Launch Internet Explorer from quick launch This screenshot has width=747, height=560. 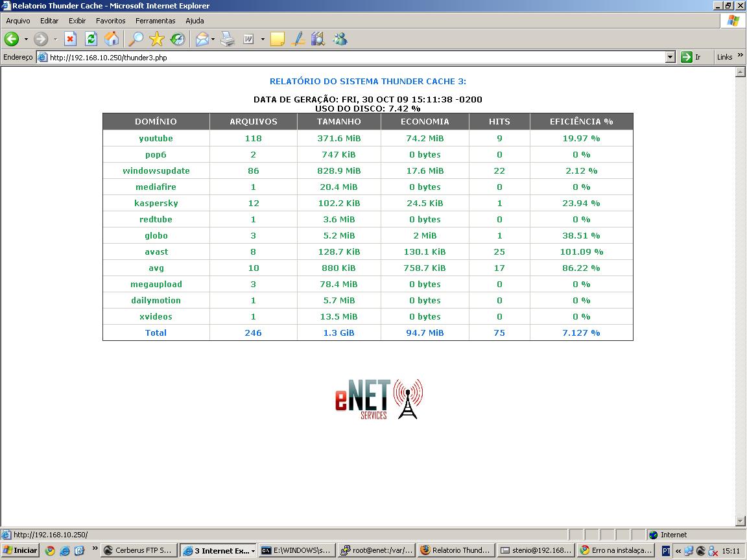click(x=64, y=551)
